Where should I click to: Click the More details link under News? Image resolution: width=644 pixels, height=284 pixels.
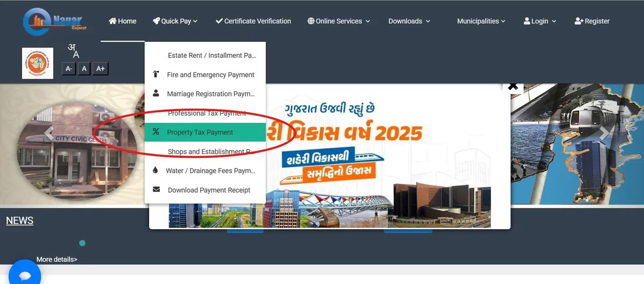click(x=57, y=259)
